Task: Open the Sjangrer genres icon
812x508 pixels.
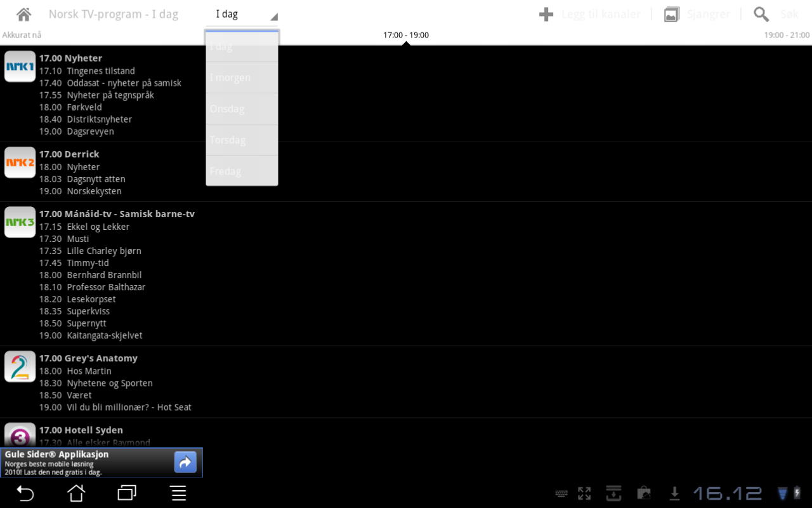Action: point(672,14)
